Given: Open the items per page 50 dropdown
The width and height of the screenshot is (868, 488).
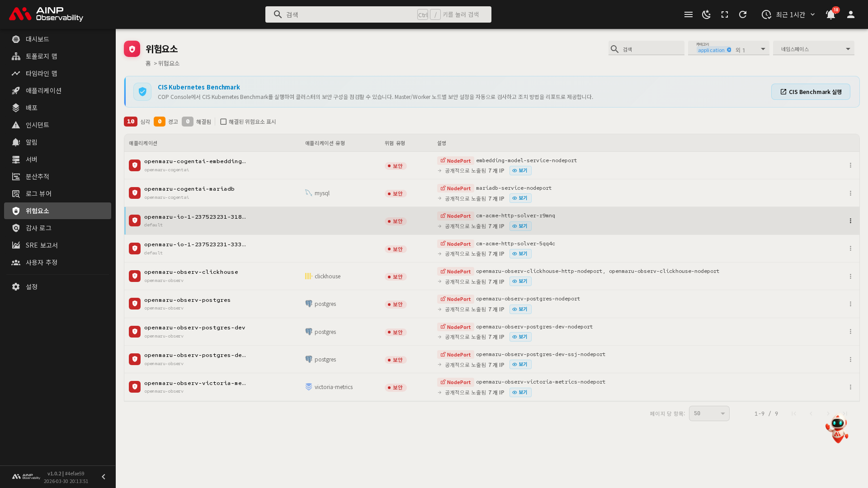Looking at the screenshot, I should (709, 413).
